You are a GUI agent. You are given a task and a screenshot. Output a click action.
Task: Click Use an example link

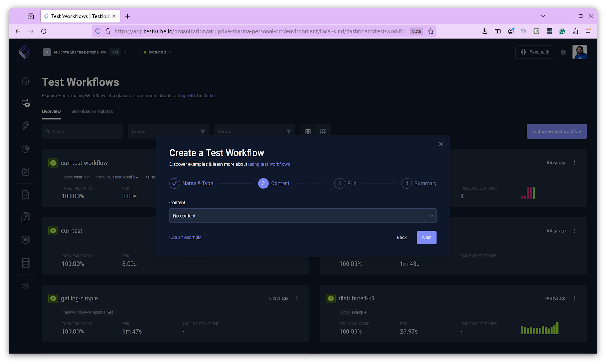coord(185,238)
